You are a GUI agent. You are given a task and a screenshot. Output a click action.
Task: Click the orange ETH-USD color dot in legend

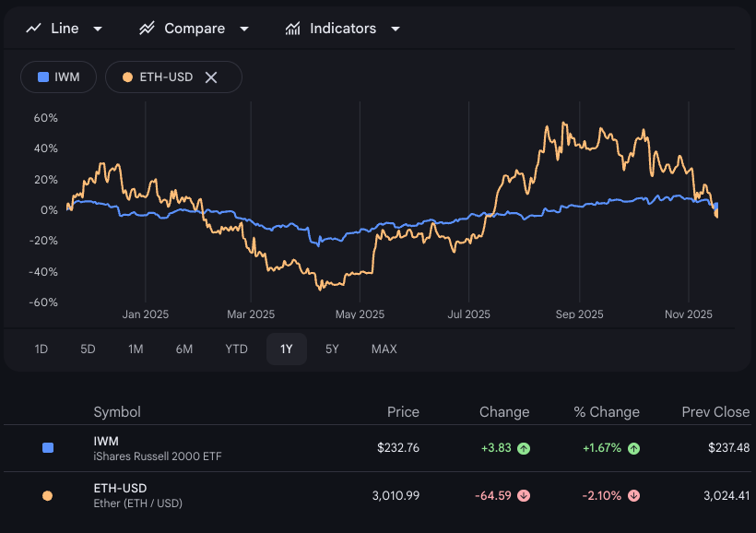coord(127,77)
